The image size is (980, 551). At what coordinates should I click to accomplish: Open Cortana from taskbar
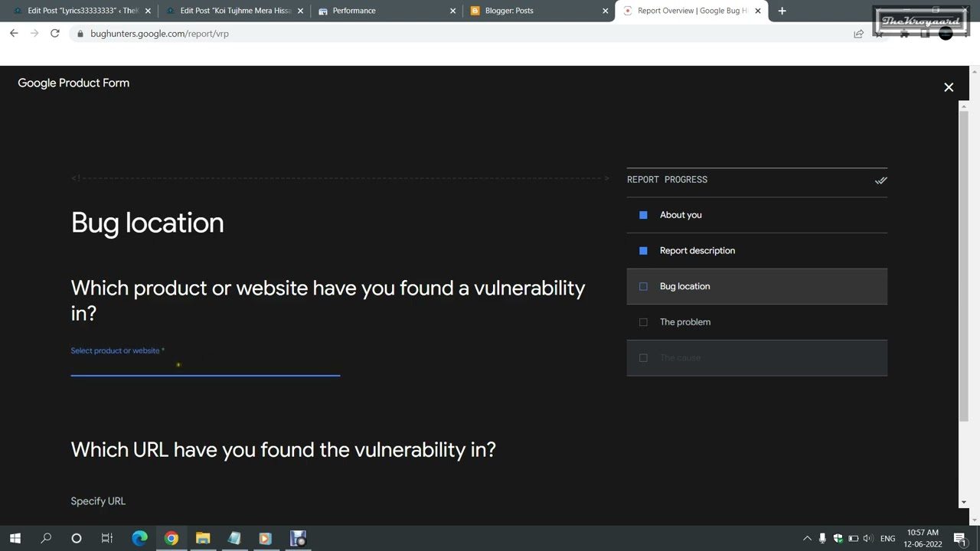[x=77, y=539]
